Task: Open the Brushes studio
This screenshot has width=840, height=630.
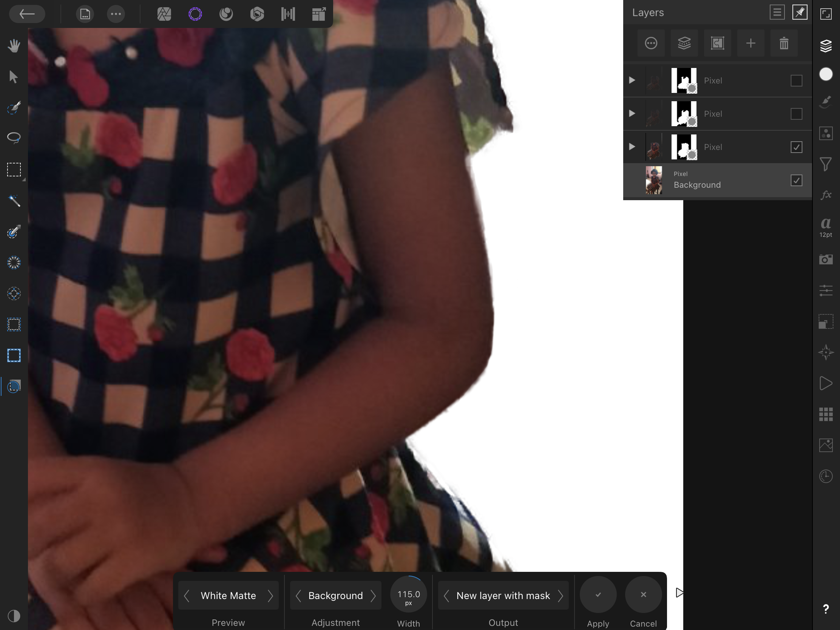Action: pos(826,102)
